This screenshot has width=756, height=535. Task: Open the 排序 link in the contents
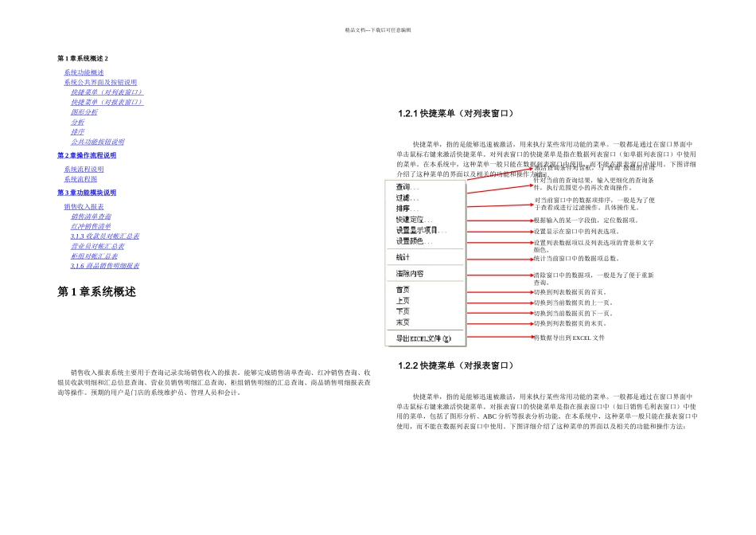tap(78, 131)
